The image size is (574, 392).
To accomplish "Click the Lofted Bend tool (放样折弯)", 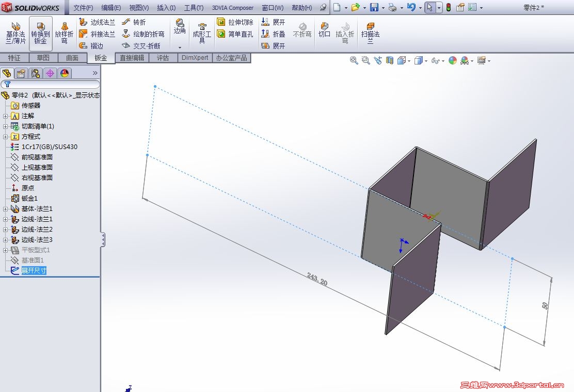I will point(64,33).
